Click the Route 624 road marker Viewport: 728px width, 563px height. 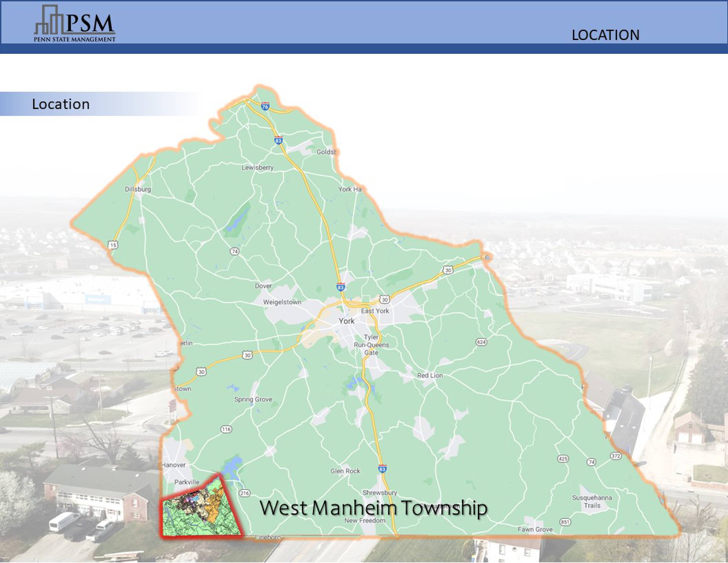pos(481,342)
